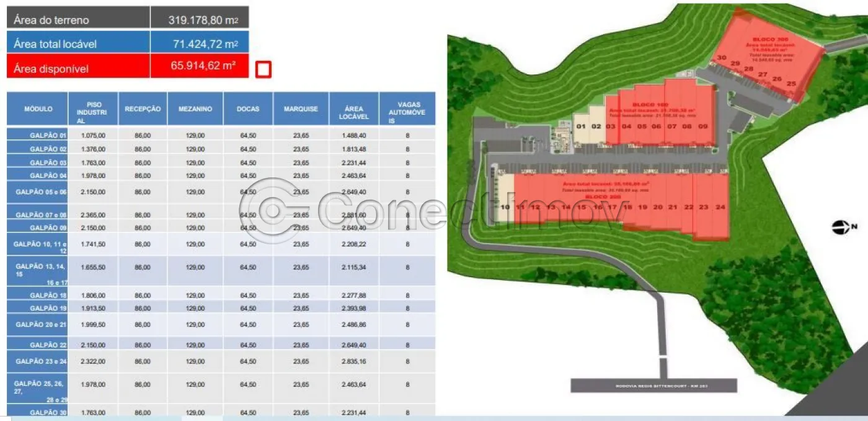Click the MÓDULO column header

coord(38,109)
